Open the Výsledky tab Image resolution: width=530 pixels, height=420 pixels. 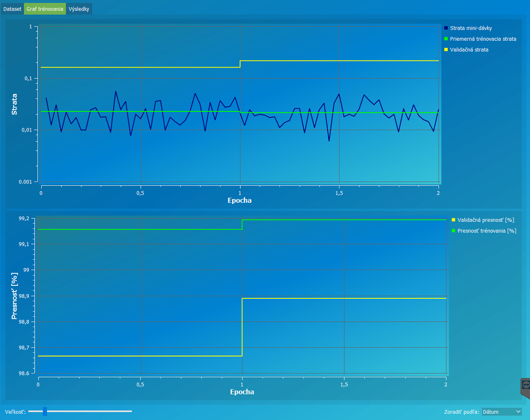pyautogui.click(x=79, y=9)
